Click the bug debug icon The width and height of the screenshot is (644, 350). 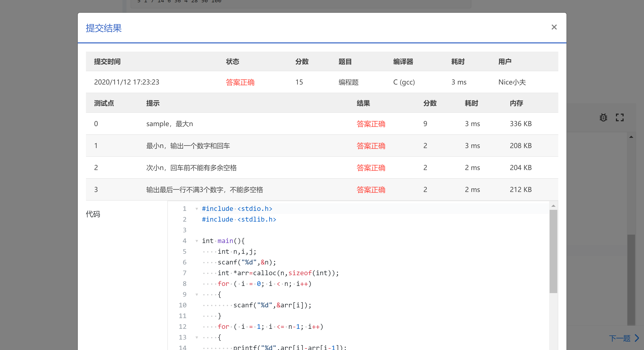pyautogui.click(x=603, y=117)
